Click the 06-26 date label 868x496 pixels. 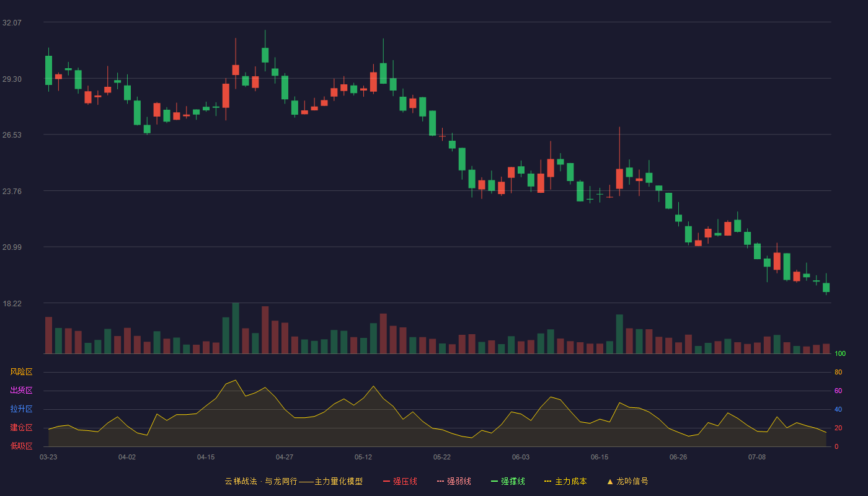point(678,457)
